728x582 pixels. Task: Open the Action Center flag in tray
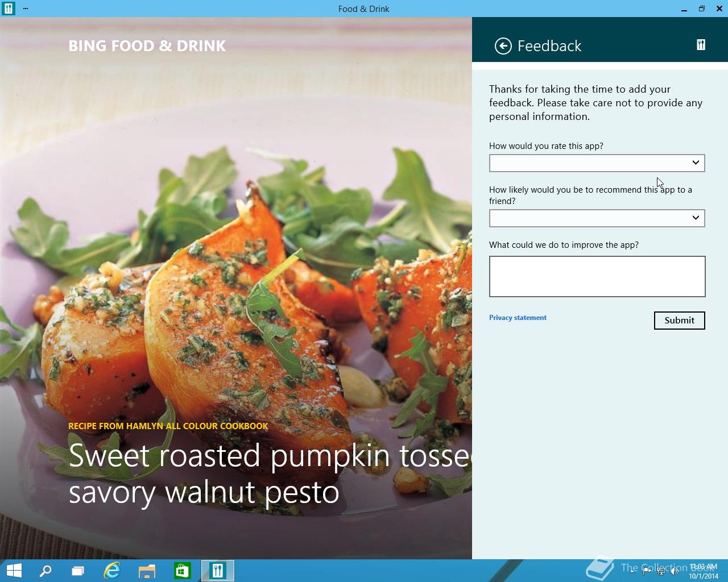pyautogui.click(x=647, y=571)
